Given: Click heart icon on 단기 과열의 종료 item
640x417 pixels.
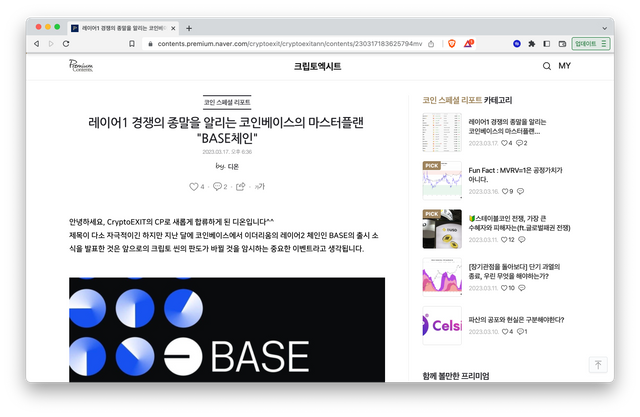Looking at the screenshot, I should coord(504,288).
